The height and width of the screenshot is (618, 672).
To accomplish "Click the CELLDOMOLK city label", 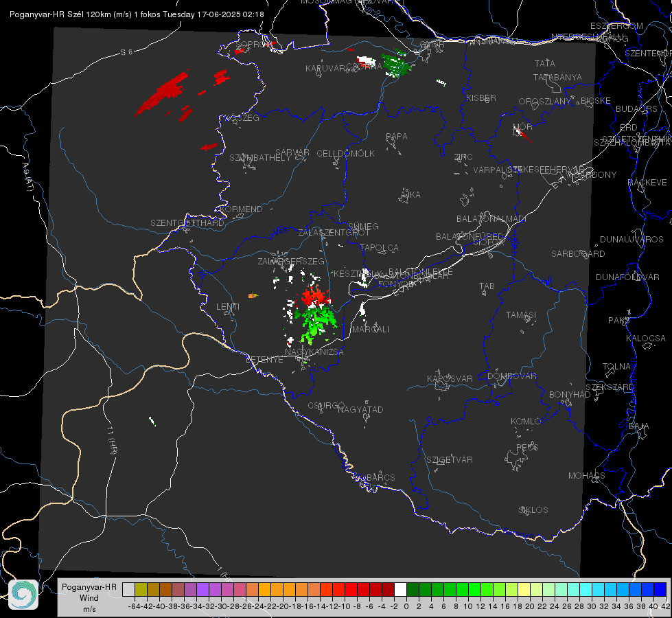I will pos(346,154).
